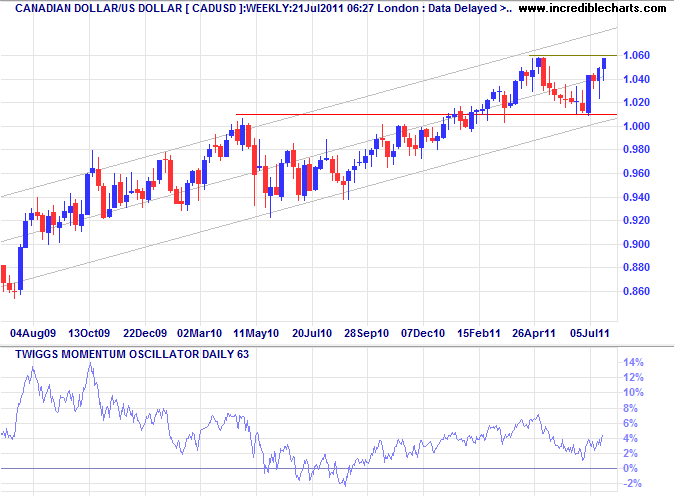Viewport: 675px width, 500px height.
Task: Click the 10% oscillator axis label
Action: (x=633, y=393)
